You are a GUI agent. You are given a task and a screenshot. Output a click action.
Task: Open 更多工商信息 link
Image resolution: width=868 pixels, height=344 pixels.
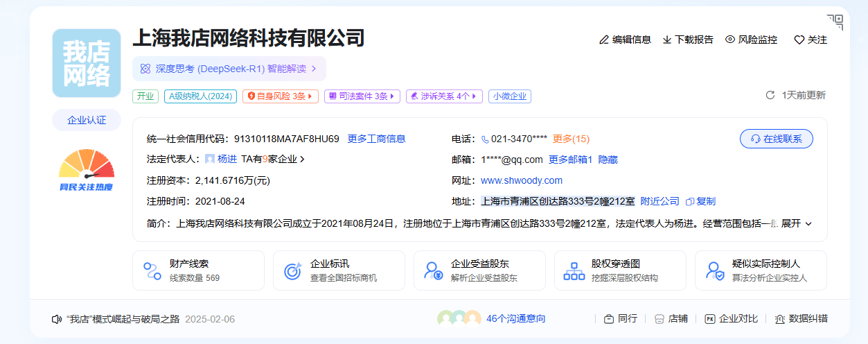pos(376,139)
